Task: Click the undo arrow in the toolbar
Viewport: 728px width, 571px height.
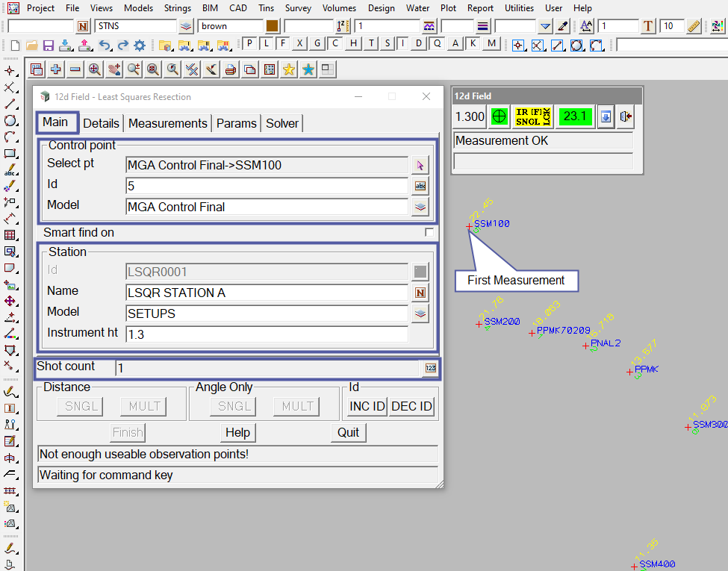Action: (105, 46)
